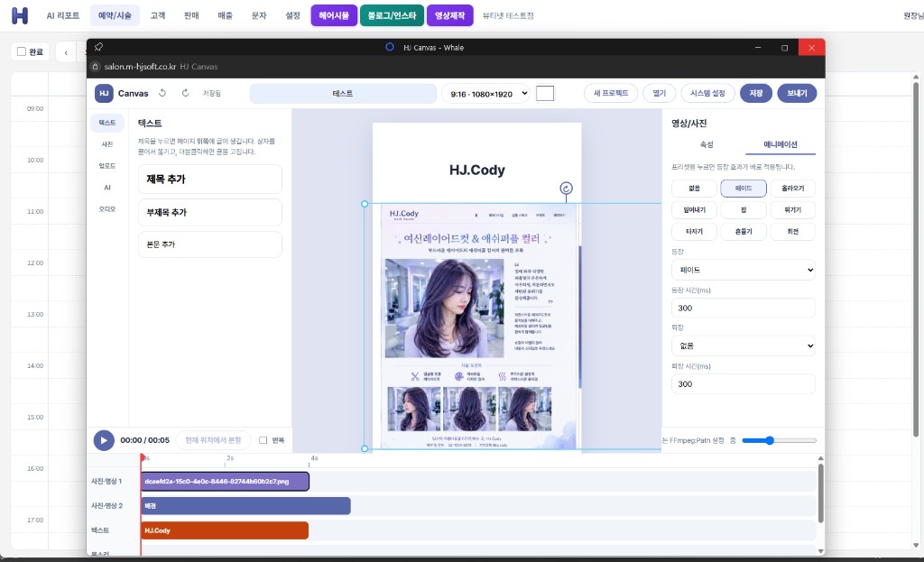
Task: Adjust the timeline zoom slider
Action: [x=779, y=440]
